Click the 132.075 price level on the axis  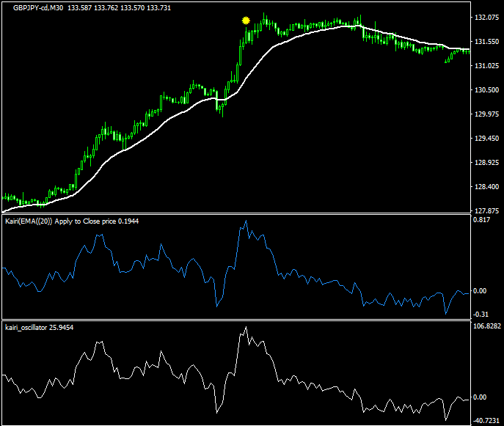(x=485, y=18)
